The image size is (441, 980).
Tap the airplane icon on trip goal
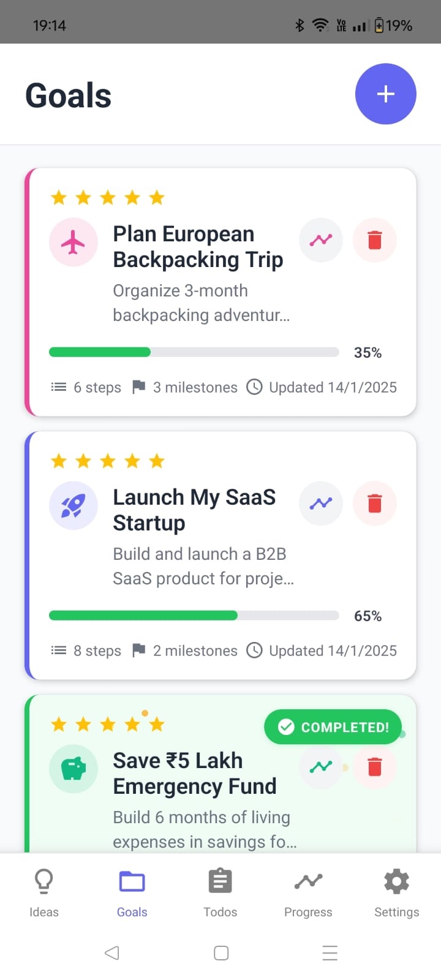(x=73, y=243)
